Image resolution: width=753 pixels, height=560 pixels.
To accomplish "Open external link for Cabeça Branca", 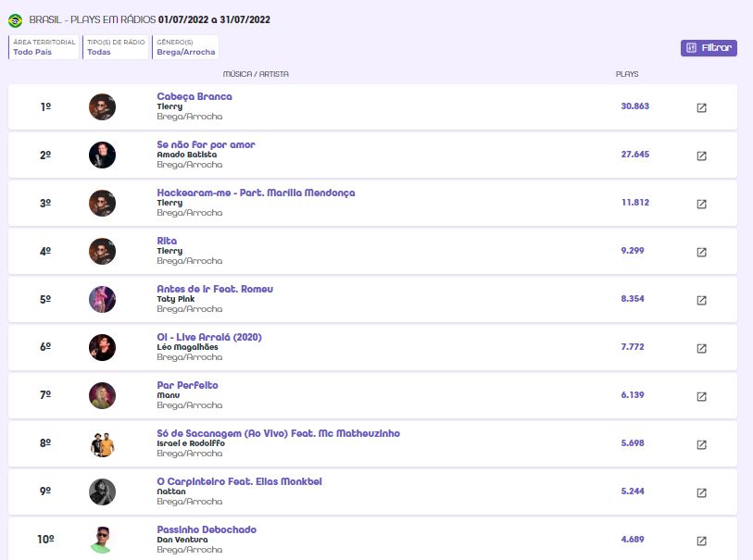I will pos(701,107).
